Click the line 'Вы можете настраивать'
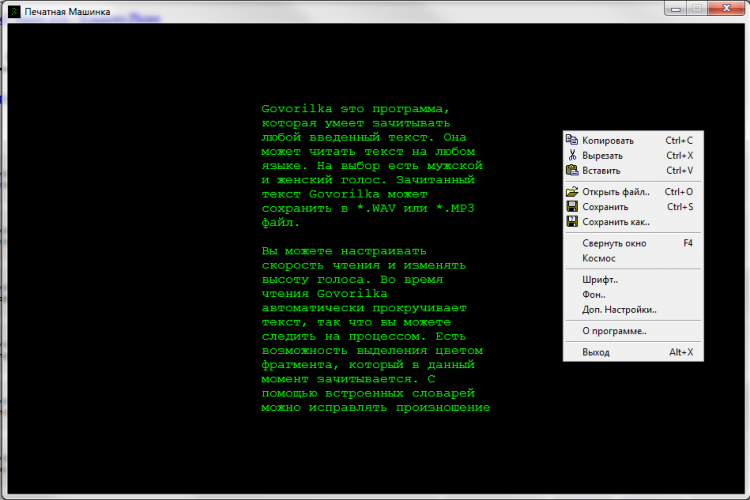750x500 pixels. click(x=343, y=251)
